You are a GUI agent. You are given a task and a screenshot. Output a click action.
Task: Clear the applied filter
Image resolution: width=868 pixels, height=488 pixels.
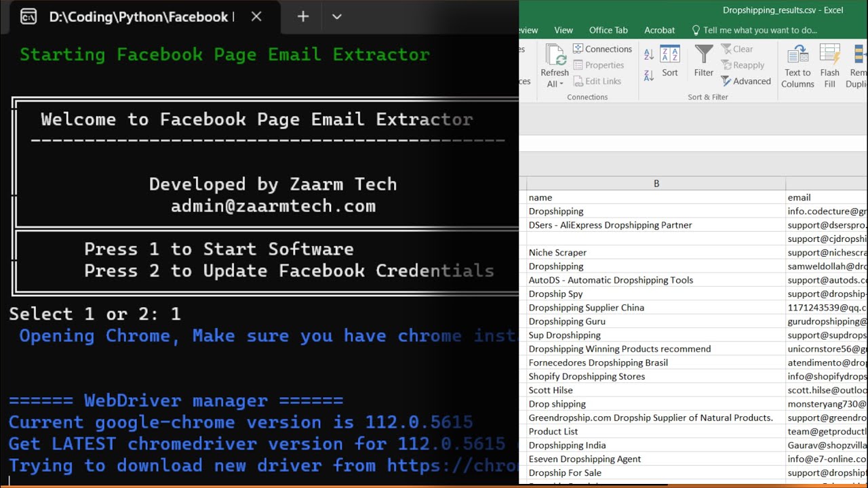coord(737,49)
